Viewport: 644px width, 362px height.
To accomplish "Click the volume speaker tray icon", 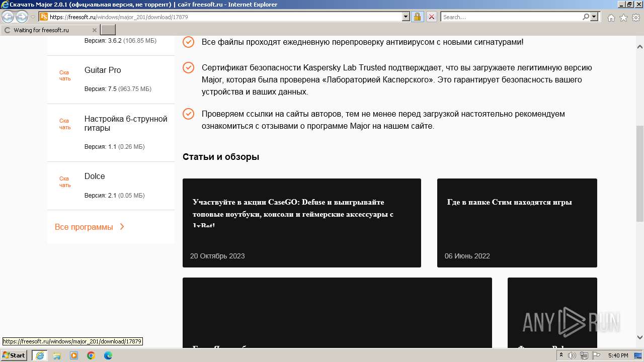I will coord(572,355).
